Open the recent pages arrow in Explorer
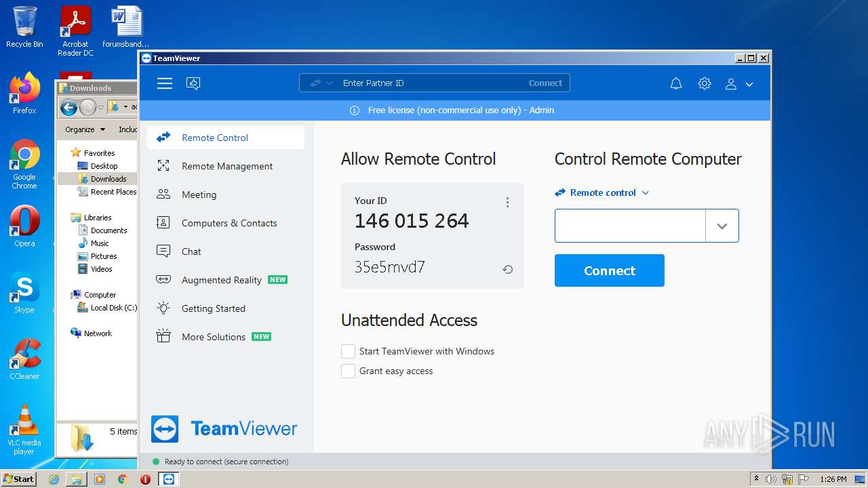Screen dimensions: 868x488 pyautogui.click(x=100, y=107)
